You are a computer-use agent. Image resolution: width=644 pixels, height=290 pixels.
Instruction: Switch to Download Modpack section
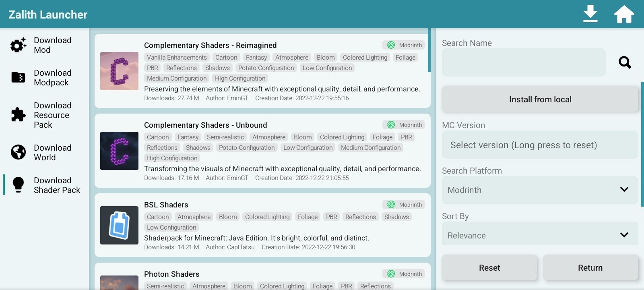(52, 78)
